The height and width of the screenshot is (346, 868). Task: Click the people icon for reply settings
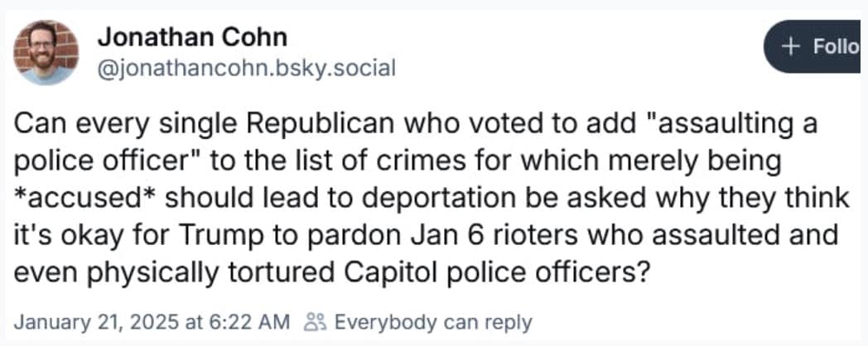[315, 321]
